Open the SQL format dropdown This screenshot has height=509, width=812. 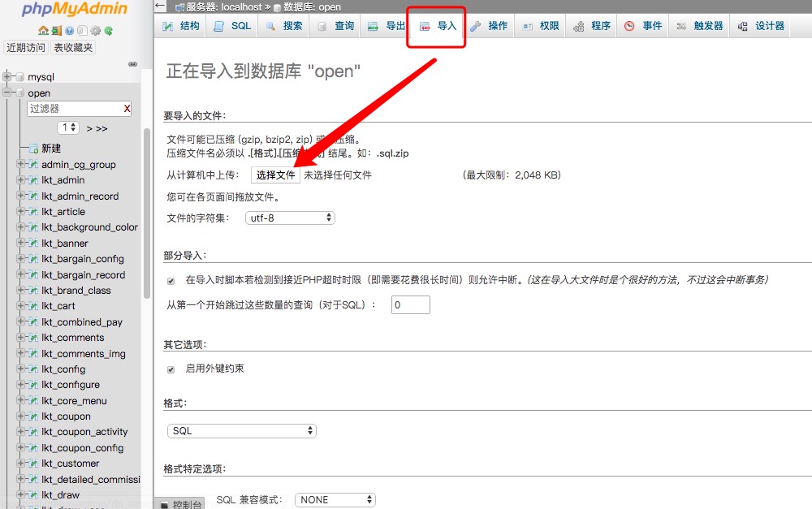click(x=242, y=431)
